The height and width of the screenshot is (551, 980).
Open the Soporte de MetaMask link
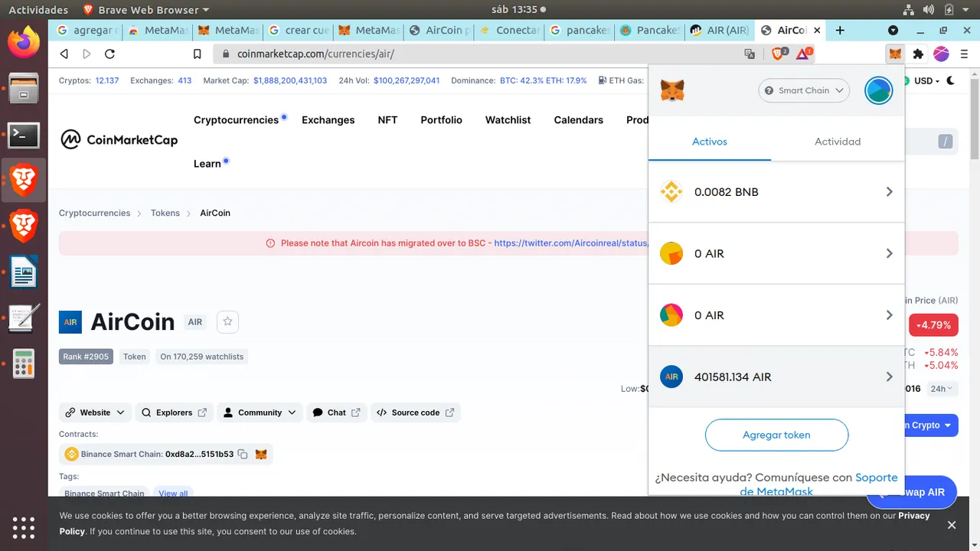coord(818,484)
